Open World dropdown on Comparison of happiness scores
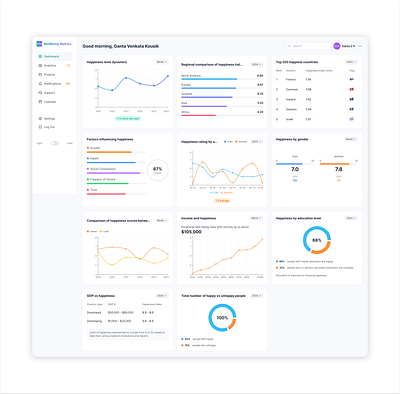The height and width of the screenshot is (395, 400). click(x=162, y=221)
